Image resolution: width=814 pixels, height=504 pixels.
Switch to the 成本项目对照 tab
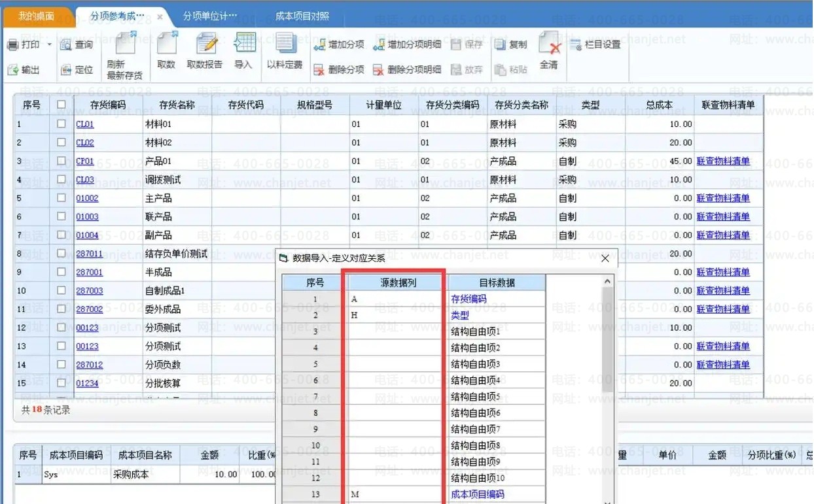pyautogui.click(x=302, y=16)
